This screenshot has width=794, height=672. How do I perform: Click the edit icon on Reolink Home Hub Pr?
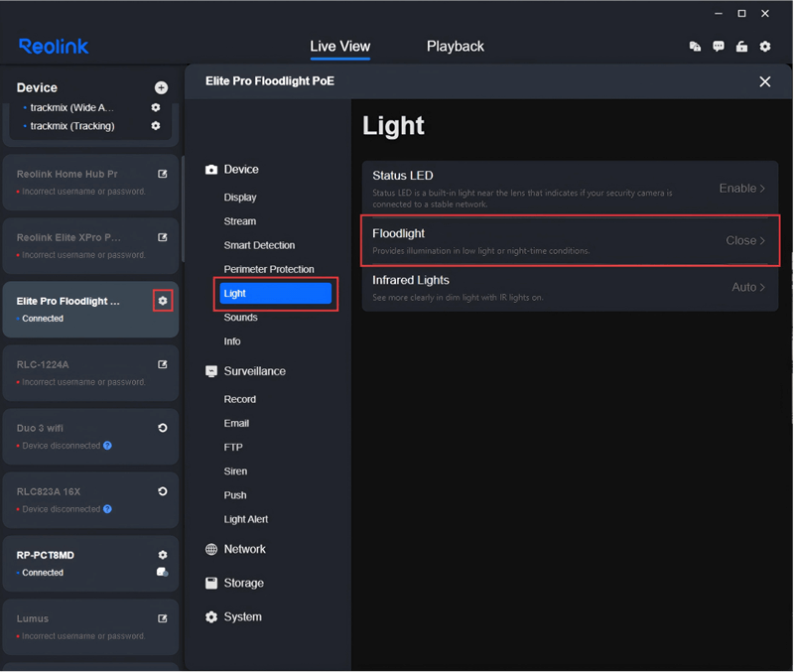pyautogui.click(x=162, y=173)
